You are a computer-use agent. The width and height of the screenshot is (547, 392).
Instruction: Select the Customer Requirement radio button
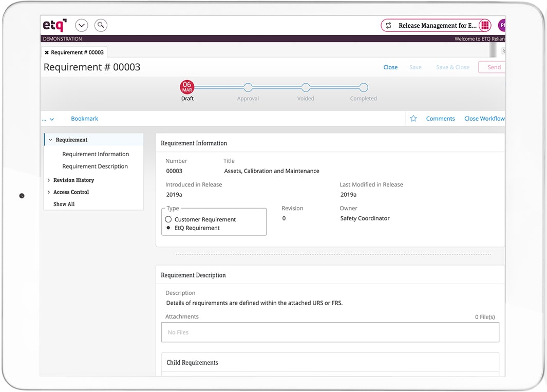point(168,219)
